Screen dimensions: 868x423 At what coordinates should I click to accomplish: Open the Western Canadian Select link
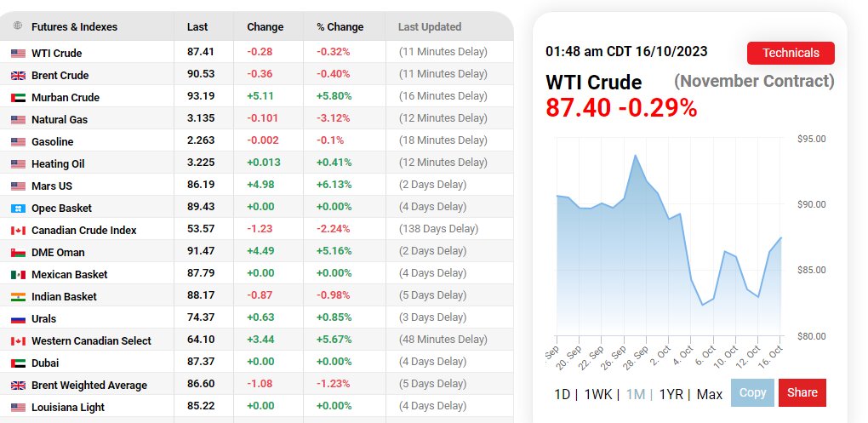pyautogui.click(x=91, y=341)
